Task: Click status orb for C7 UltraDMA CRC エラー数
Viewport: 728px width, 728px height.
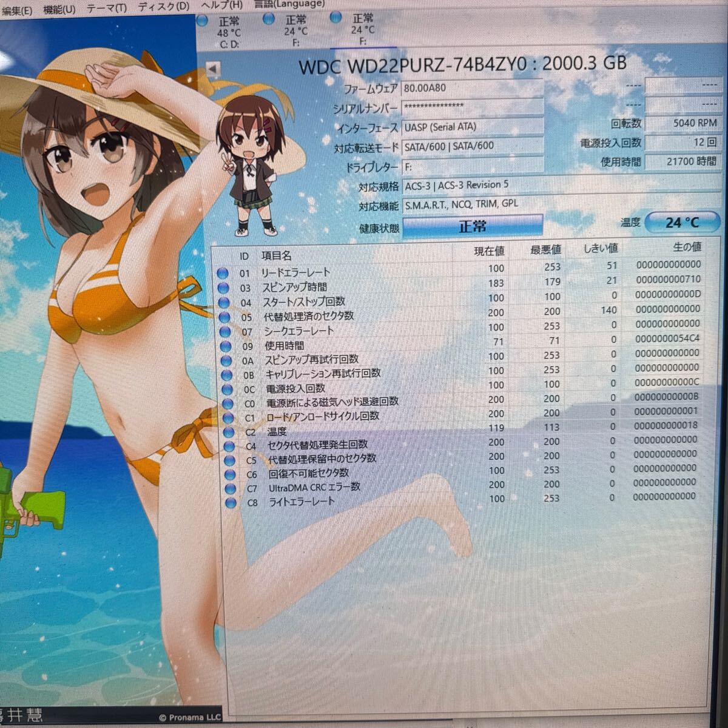Action: (231, 489)
